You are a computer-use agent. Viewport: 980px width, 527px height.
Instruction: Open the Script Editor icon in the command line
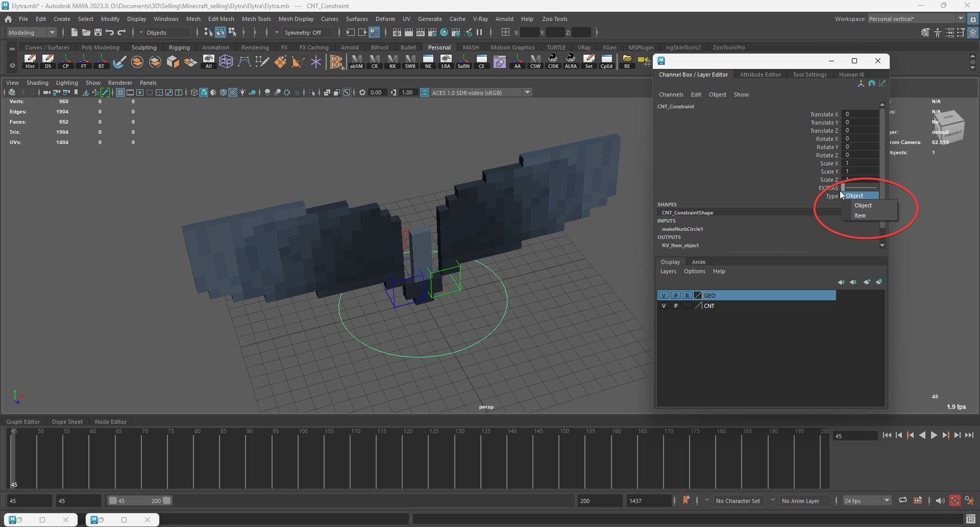(970, 519)
